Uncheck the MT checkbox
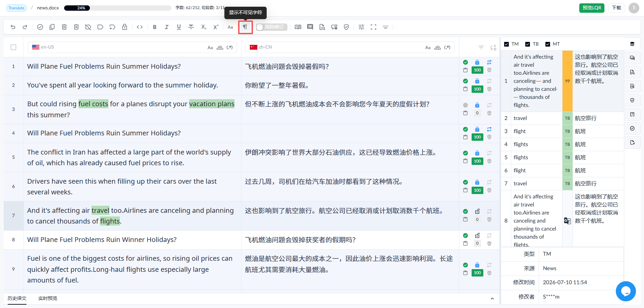644x308 pixels. point(548,44)
